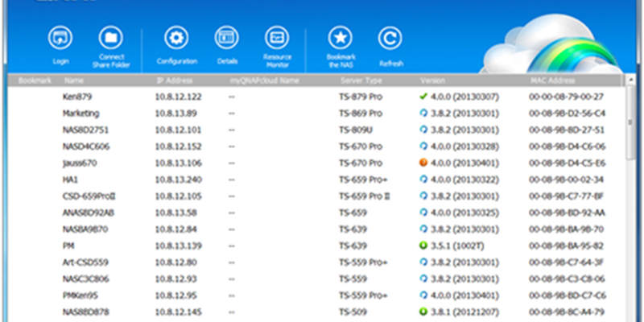Click green status icon in PM row

pyautogui.click(x=423, y=246)
